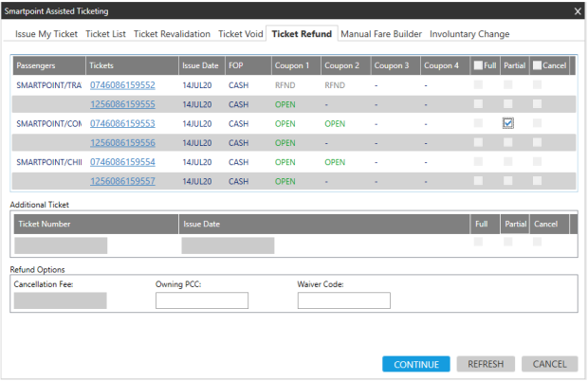This screenshot has height=381, width=588.
Task: Click ticket number 0746086159554
Action: [x=122, y=162]
